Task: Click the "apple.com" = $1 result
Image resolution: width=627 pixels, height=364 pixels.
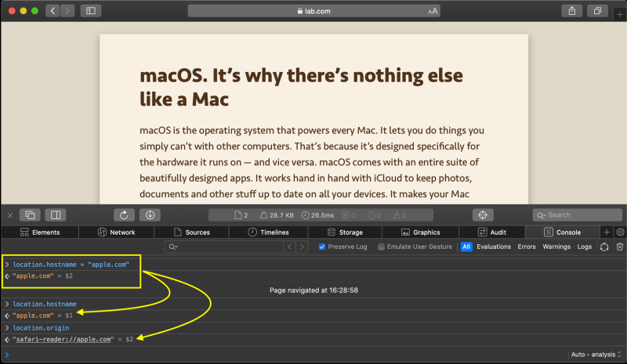Action: (x=42, y=315)
